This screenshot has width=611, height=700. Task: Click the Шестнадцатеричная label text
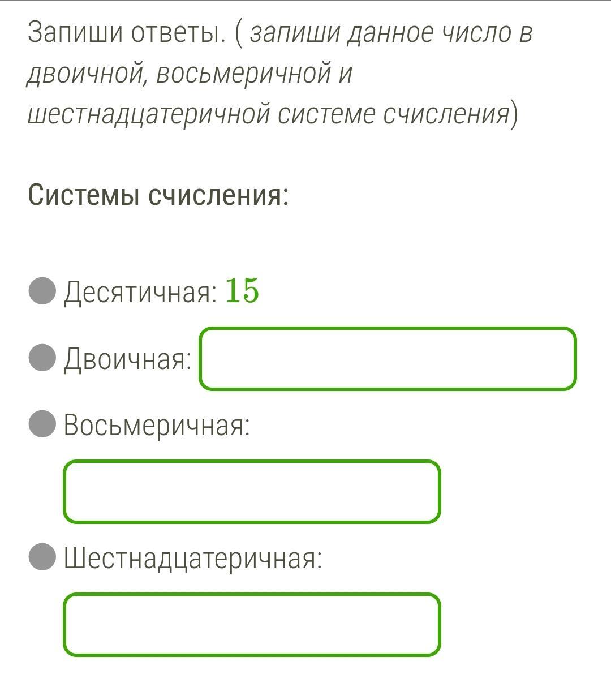tap(193, 559)
